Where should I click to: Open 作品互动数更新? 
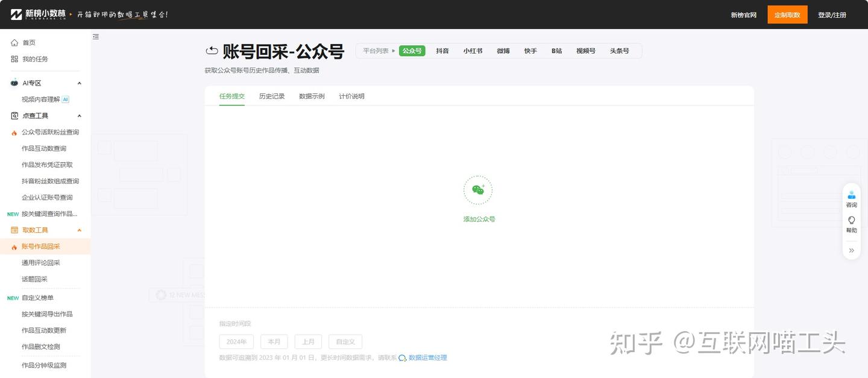pos(45,330)
